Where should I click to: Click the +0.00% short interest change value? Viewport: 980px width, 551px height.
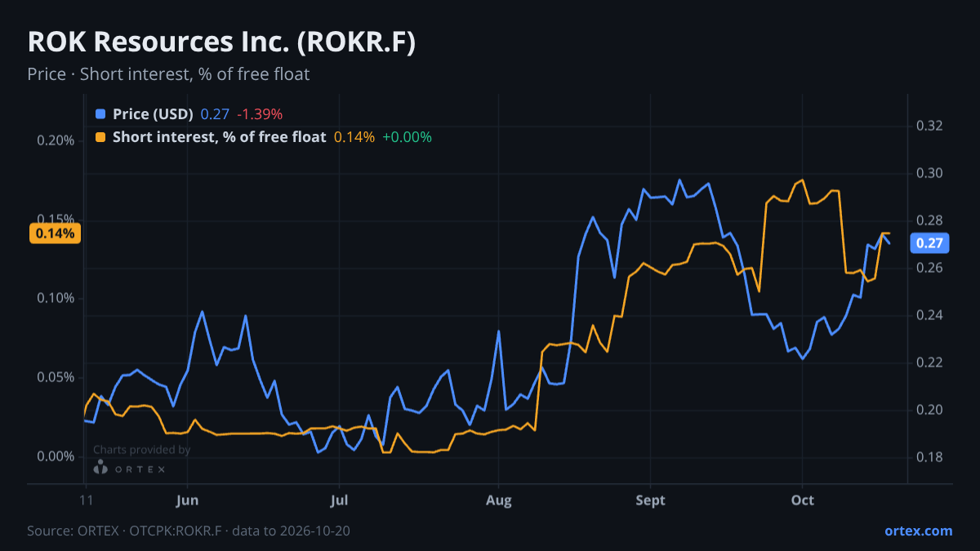407,137
